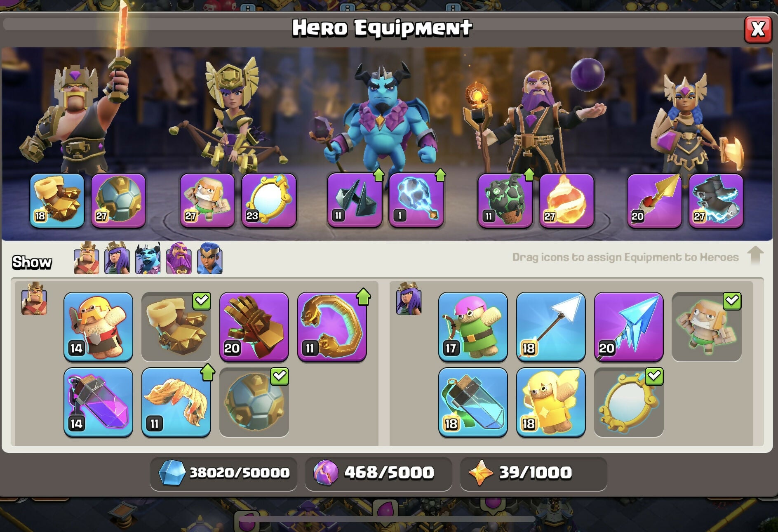Click the checked Magic Mirror slot

point(629,403)
